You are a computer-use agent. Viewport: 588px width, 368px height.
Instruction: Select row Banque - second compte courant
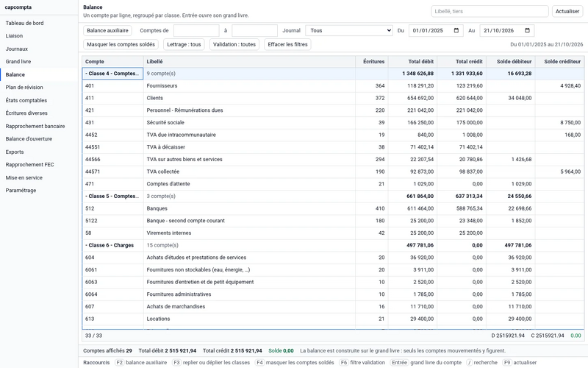click(333, 221)
